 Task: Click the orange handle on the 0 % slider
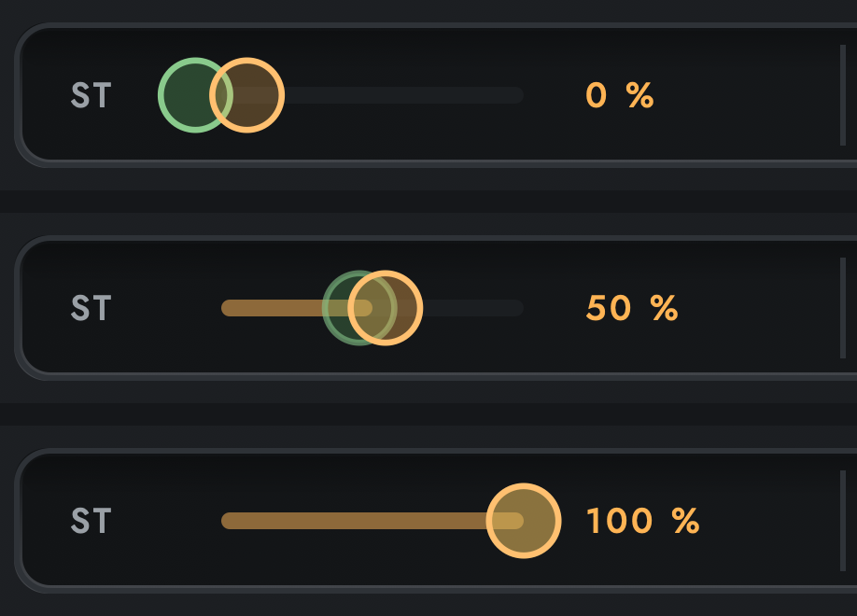click(x=247, y=95)
